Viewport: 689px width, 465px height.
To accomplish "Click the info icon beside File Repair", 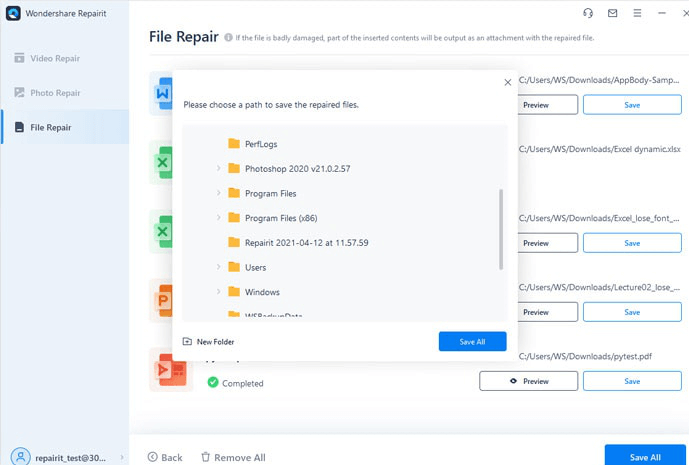I will tap(228, 37).
